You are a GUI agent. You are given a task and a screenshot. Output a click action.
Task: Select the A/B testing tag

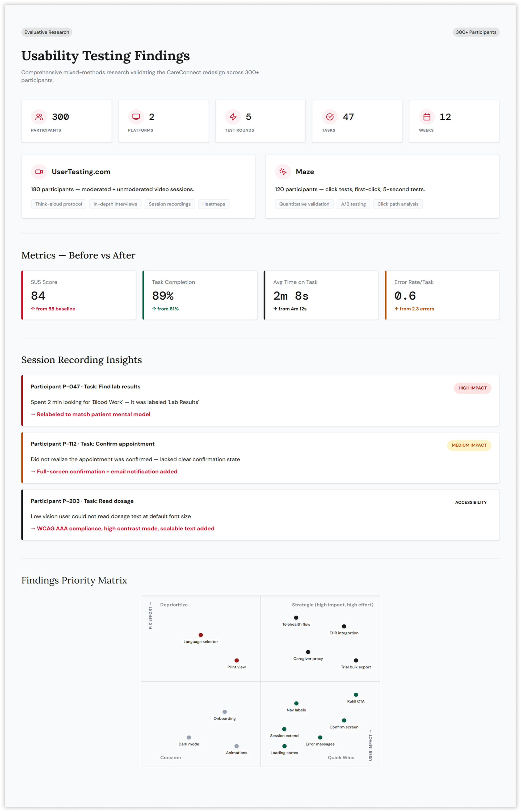point(353,204)
